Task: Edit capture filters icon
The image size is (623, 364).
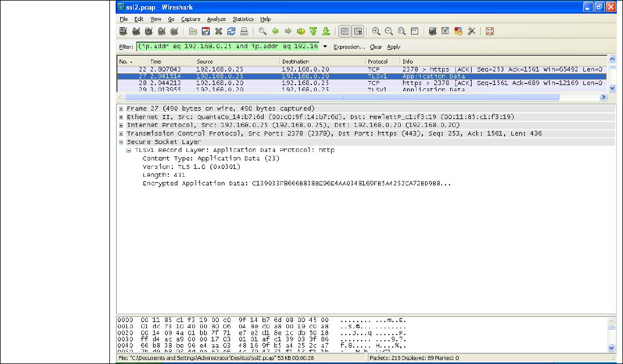Action: pos(433,31)
